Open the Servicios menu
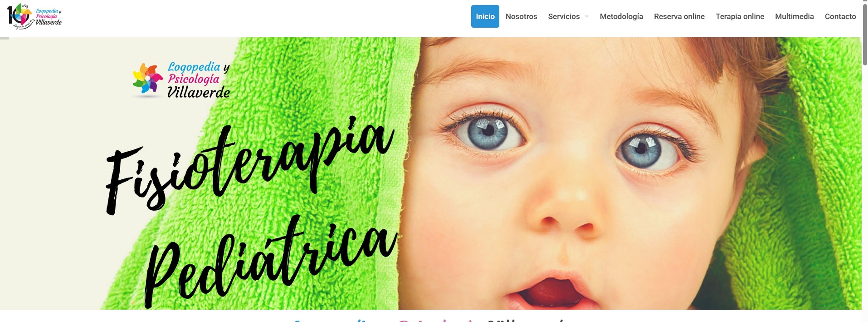868x322 pixels. pyautogui.click(x=564, y=16)
